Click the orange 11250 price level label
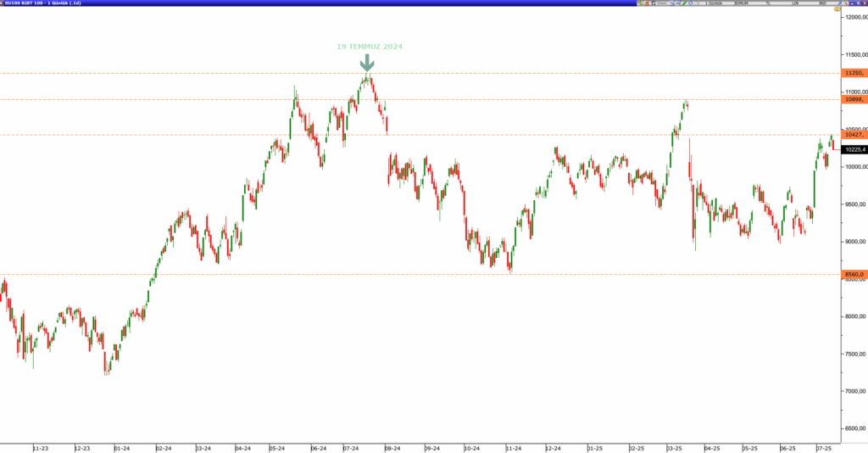The image size is (868, 453). [854, 73]
